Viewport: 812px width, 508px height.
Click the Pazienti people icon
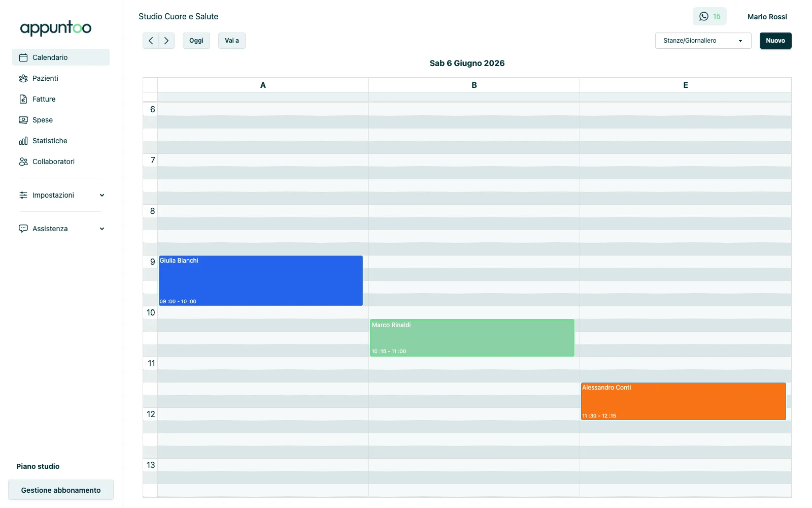pos(23,78)
